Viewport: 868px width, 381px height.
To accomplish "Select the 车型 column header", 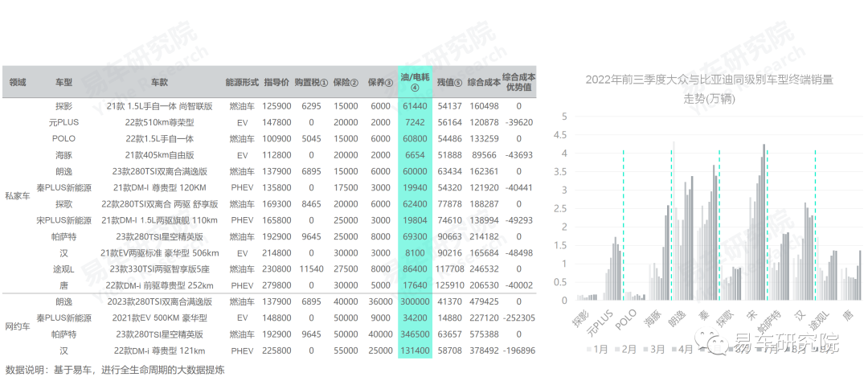I will (64, 82).
